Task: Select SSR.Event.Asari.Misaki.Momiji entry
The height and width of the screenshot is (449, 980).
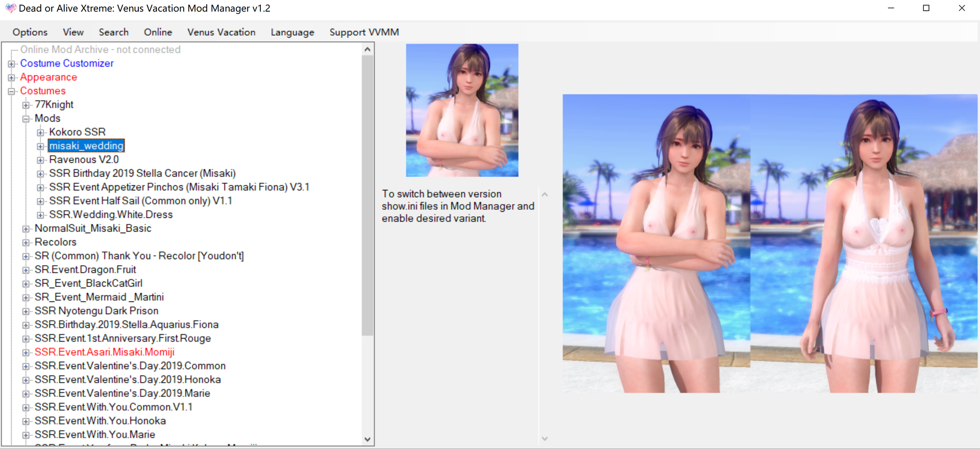Action: coord(105,353)
